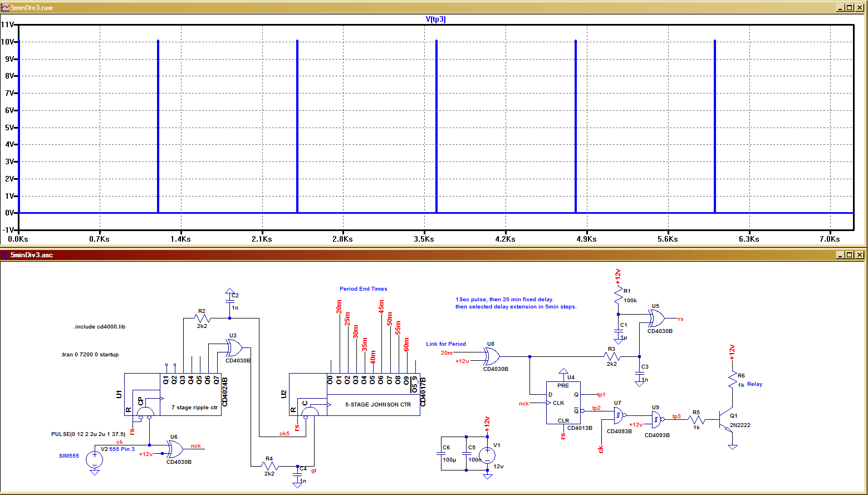Image resolution: width=868 pixels, height=495 pixels.
Task: Click the SIM555 label
Action: click(69, 456)
